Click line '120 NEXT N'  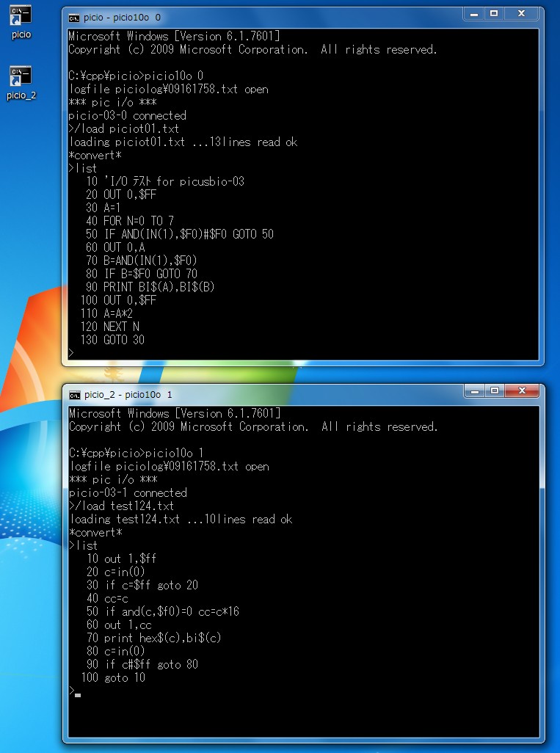110,327
